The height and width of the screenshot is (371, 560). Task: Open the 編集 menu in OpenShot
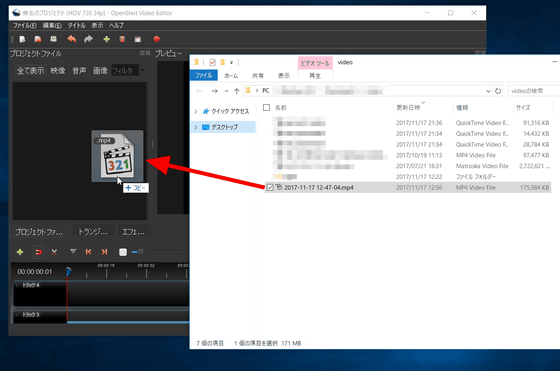coord(52,25)
